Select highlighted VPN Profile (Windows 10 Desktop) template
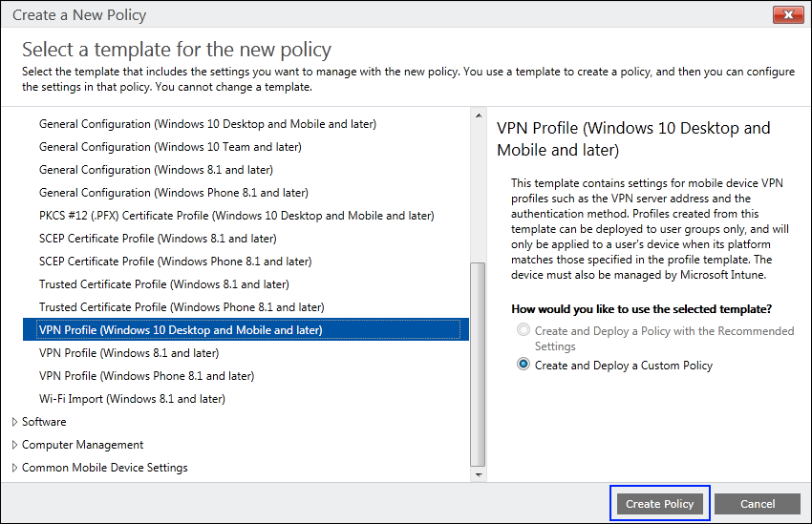The height and width of the screenshot is (524, 812). (181, 330)
